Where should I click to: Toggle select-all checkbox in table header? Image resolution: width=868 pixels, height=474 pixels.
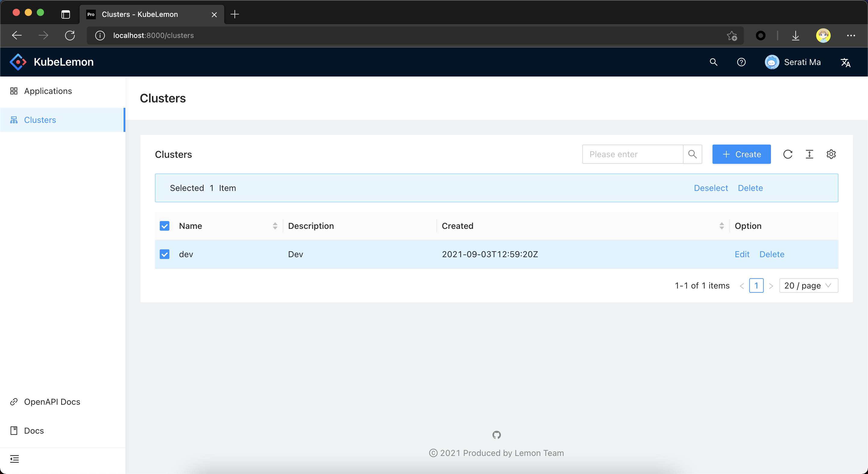165,226
